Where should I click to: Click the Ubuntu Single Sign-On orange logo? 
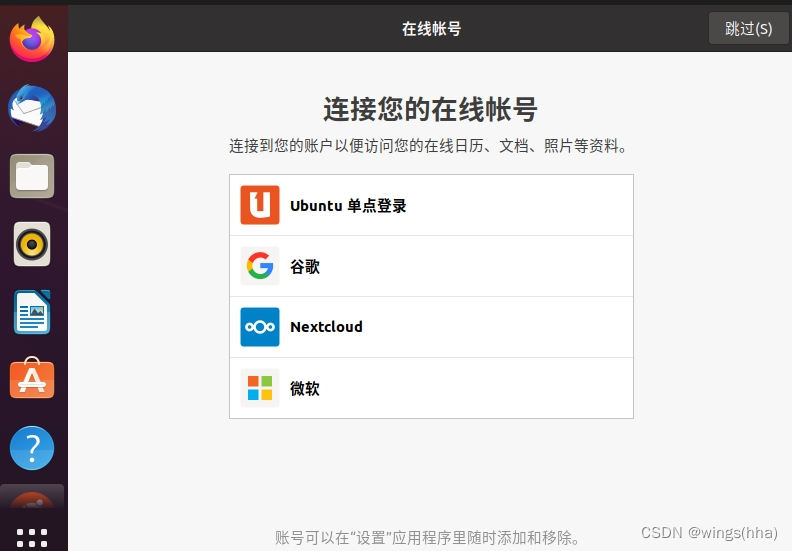260,205
